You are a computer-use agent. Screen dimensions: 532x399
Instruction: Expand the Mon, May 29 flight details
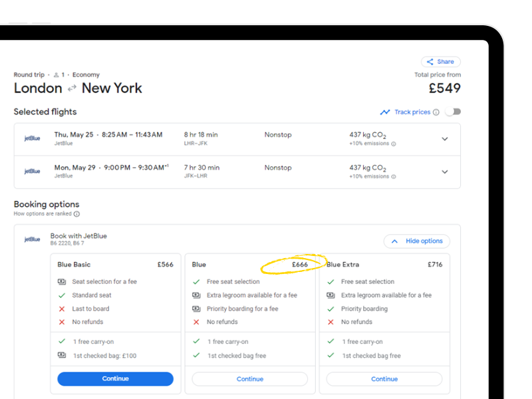445,172
